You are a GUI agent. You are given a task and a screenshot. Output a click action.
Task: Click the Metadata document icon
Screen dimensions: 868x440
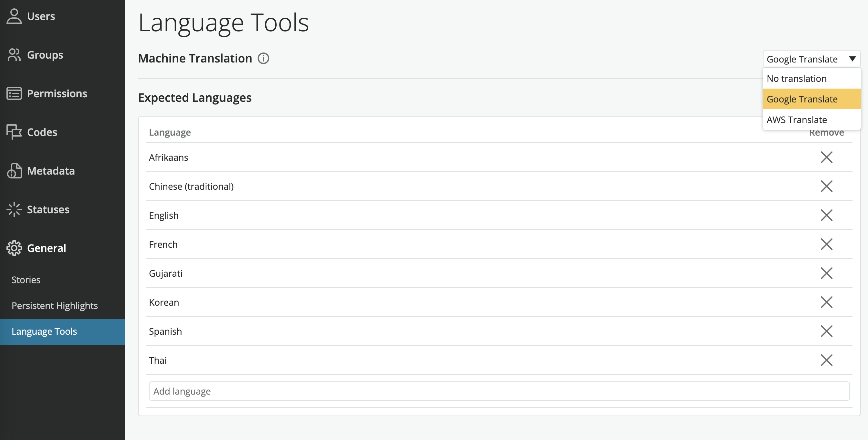click(x=14, y=171)
